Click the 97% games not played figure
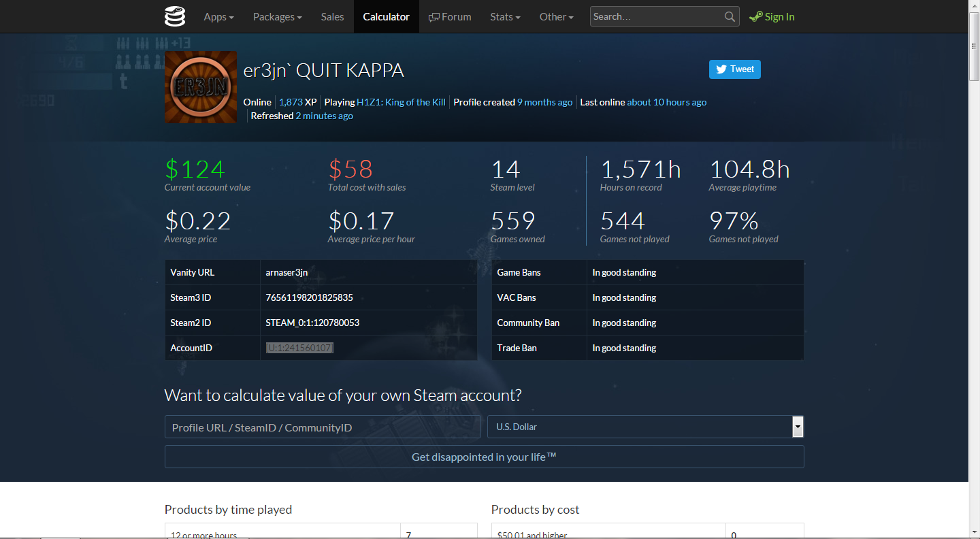The width and height of the screenshot is (980, 539). click(x=734, y=220)
